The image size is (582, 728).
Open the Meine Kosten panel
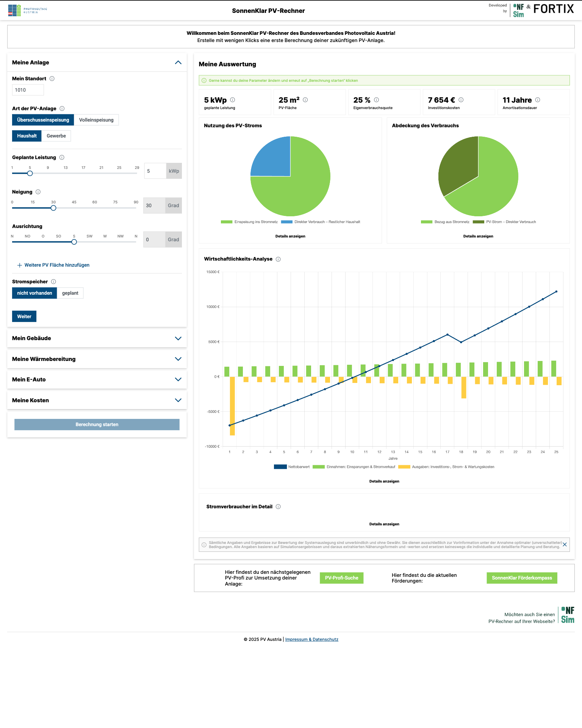point(178,400)
